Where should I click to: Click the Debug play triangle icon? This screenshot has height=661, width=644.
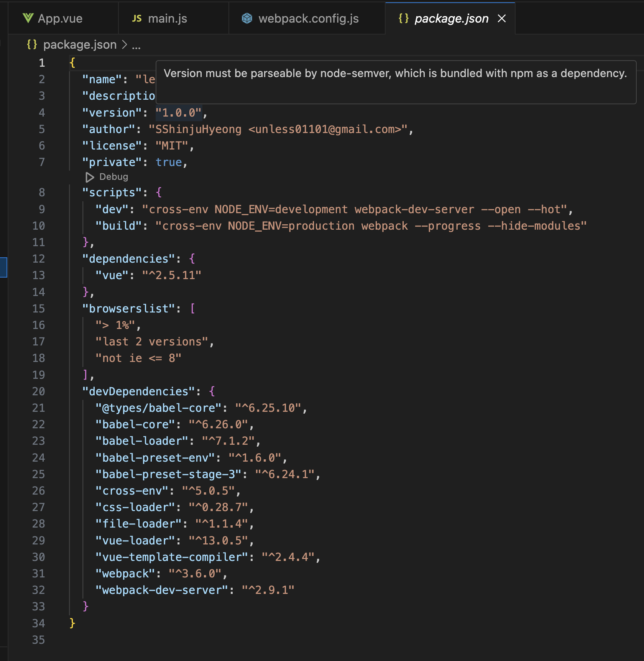[90, 177]
